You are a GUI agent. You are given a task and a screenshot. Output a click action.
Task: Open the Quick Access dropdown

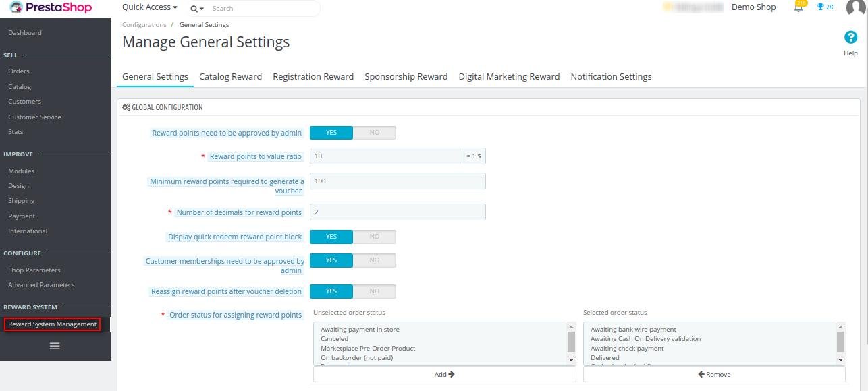[x=150, y=7]
